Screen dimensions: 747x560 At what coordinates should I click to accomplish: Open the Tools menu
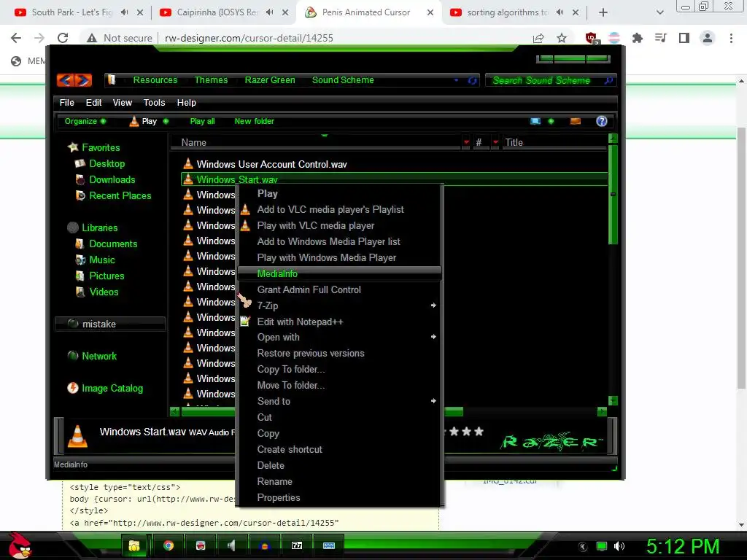point(155,102)
